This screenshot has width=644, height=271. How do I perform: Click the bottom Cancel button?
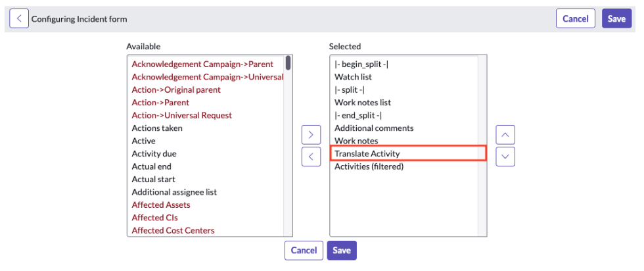304,251
